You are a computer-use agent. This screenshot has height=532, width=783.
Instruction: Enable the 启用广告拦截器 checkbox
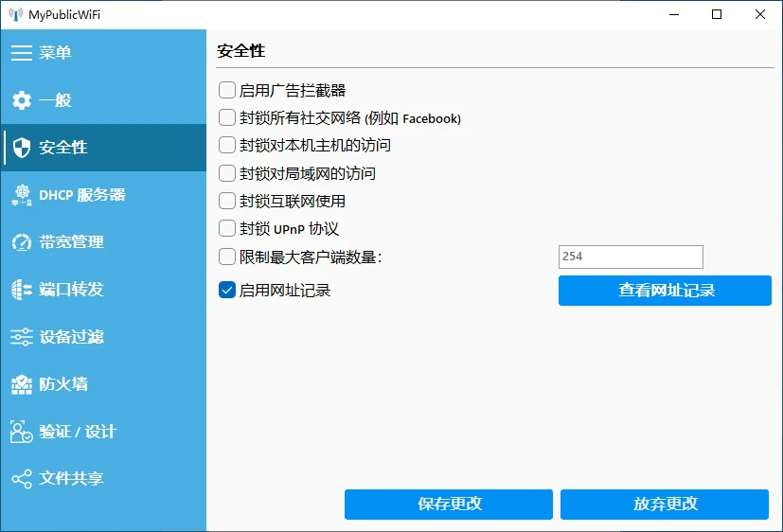227,91
